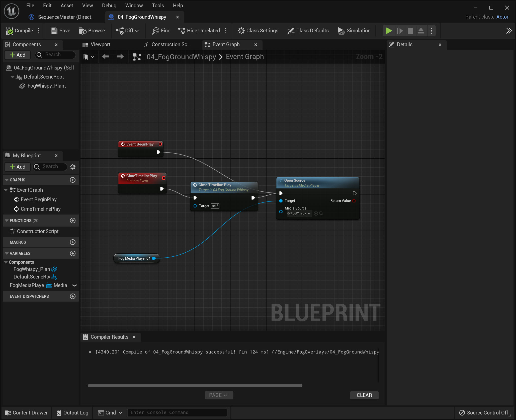Open Class Settings

tap(258, 31)
